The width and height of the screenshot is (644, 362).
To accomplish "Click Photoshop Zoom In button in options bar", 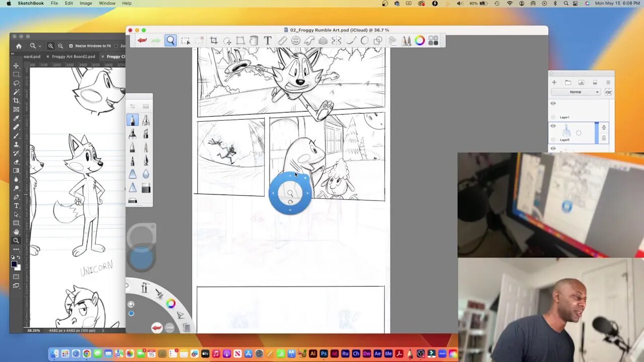I will point(51,46).
